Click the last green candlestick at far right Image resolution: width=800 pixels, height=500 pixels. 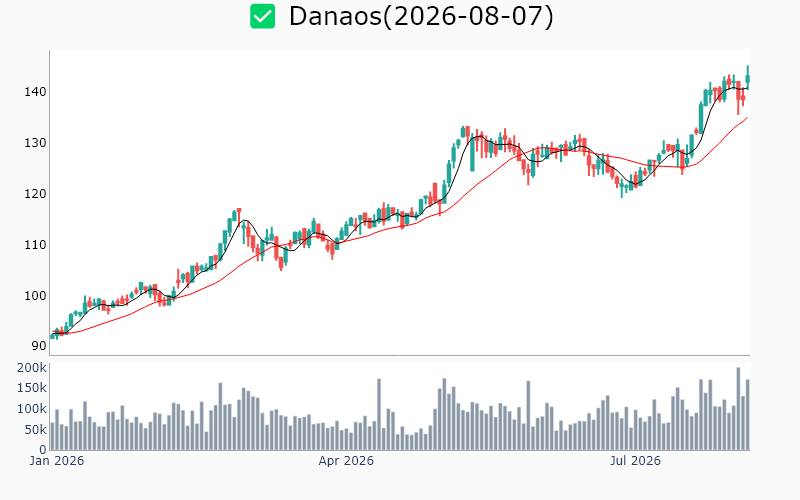tap(748, 79)
